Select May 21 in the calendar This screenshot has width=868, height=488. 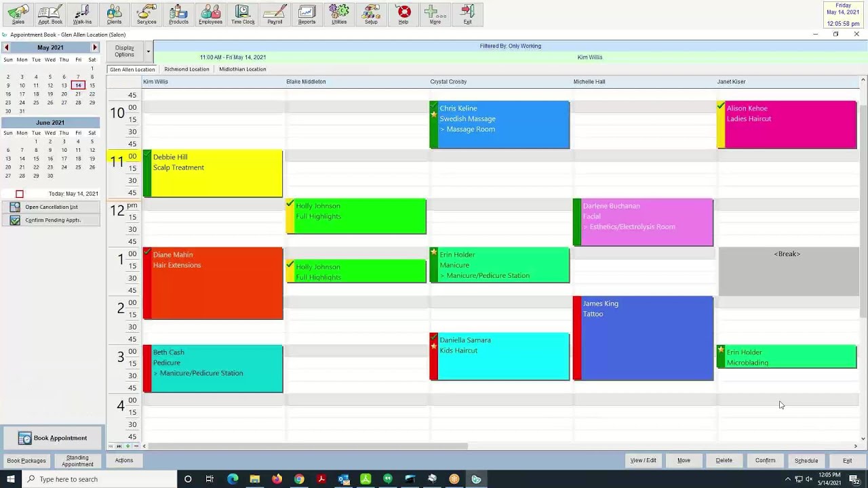point(78,94)
